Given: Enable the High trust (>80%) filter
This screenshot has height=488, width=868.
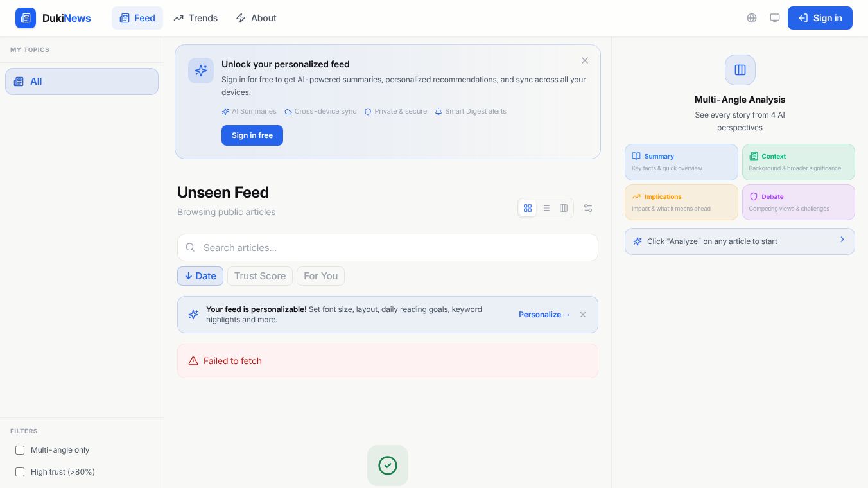Looking at the screenshot, I should (x=20, y=472).
